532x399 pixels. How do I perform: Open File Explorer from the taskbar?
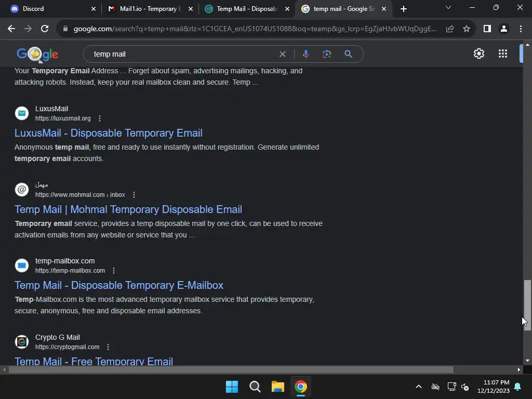[x=277, y=387]
